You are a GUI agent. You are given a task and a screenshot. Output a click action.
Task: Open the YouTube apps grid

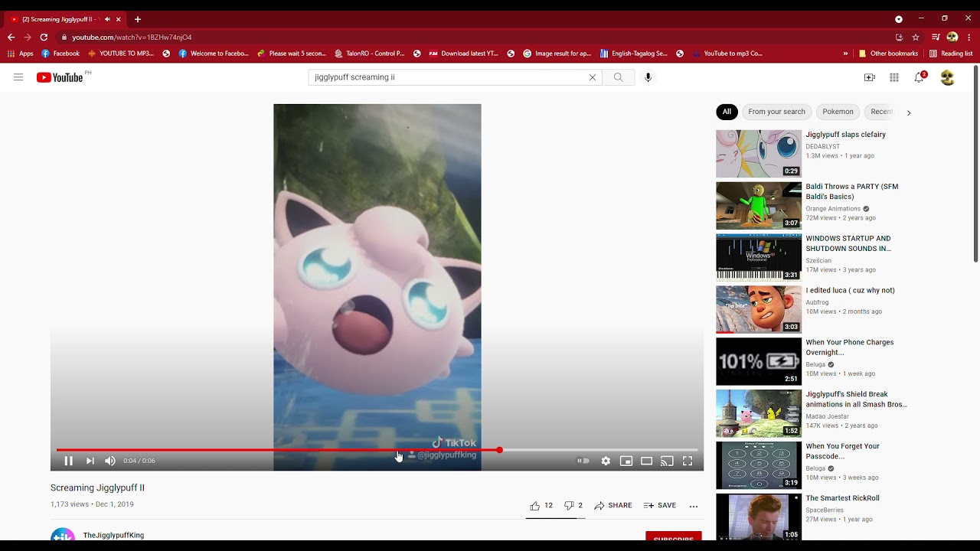pos(893,77)
